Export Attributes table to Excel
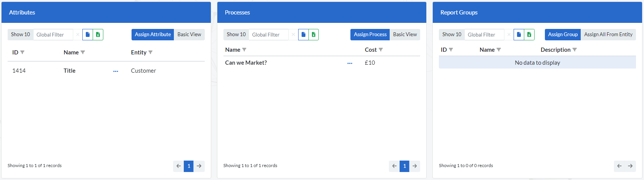This screenshot has height=180, width=644. [x=98, y=35]
